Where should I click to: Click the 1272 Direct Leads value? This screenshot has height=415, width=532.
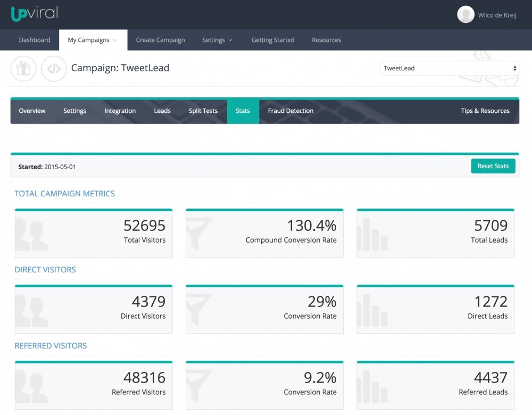click(491, 301)
